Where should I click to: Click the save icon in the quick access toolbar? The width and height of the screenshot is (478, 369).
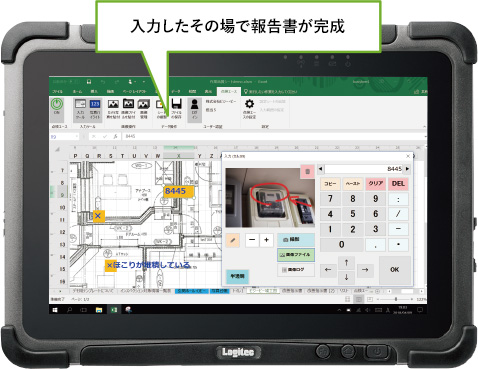pyautogui.click(x=89, y=82)
